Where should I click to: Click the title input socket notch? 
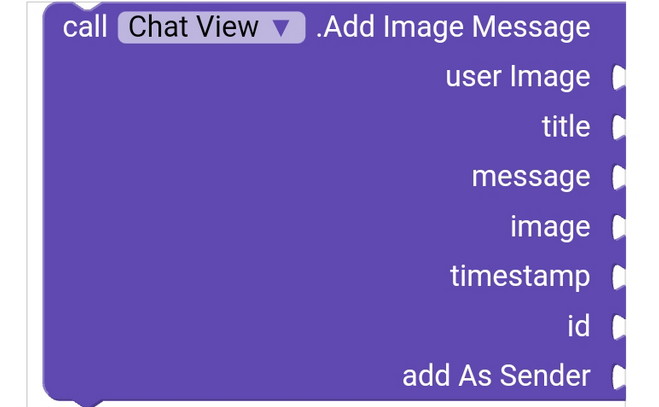click(x=618, y=127)
